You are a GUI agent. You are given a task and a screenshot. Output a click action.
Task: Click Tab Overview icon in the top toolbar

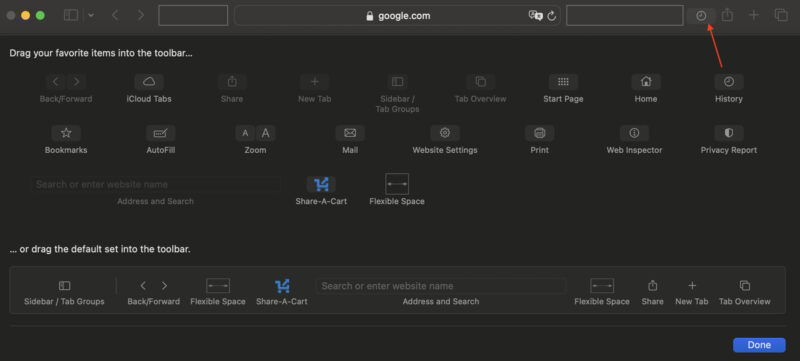781,16
